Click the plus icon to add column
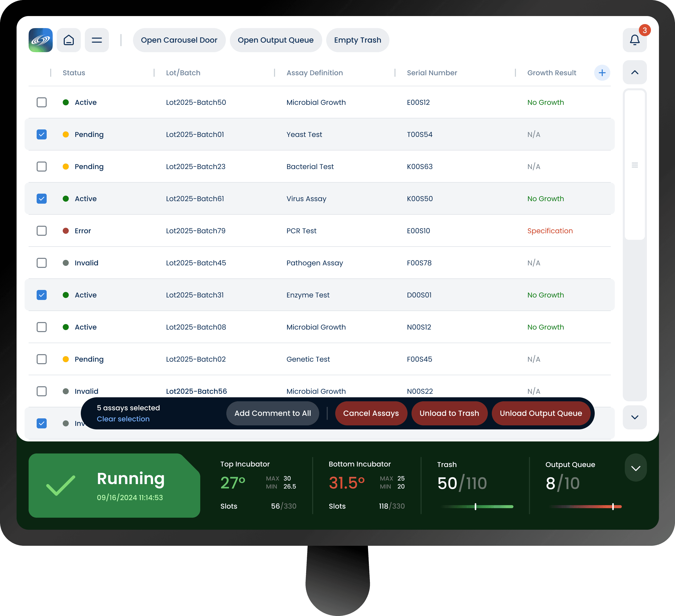 602,72
